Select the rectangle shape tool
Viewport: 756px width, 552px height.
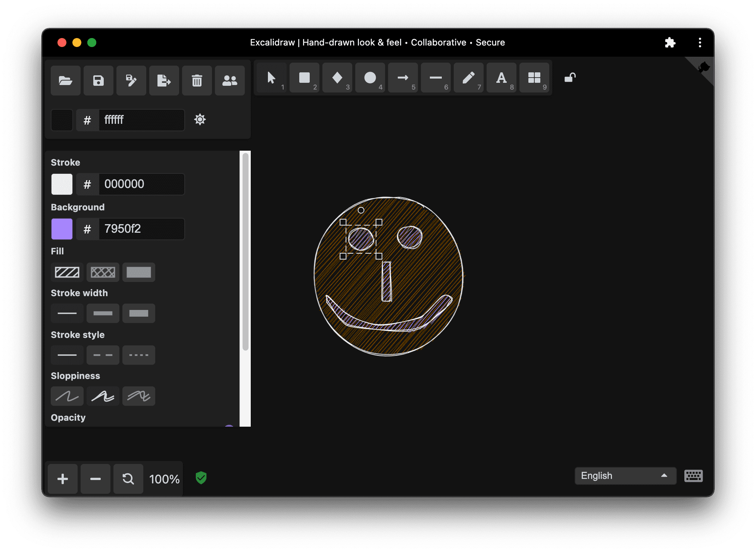point(304,79)
